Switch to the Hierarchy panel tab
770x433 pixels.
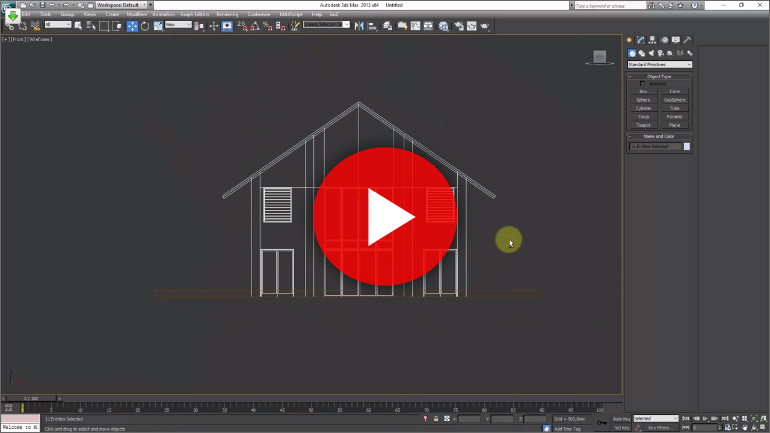click(x=652, y=40)
